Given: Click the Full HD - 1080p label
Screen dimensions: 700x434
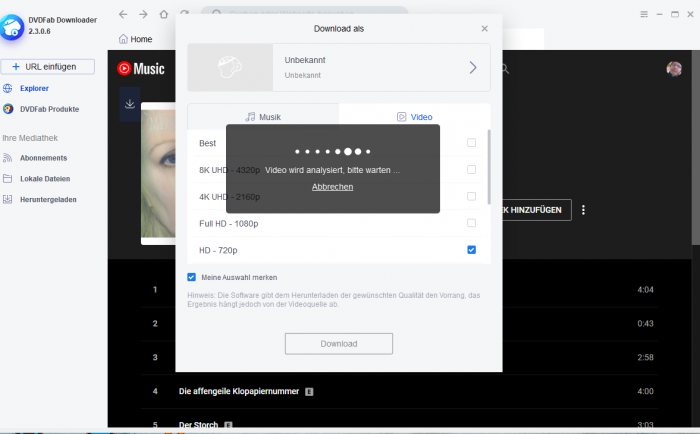Looking at the screenshot, I should (229, 224).
